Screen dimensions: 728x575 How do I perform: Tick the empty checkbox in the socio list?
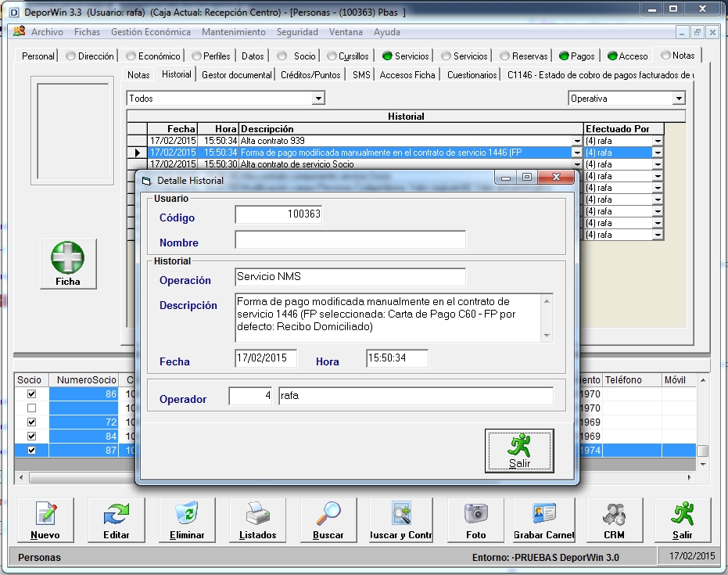31,408
